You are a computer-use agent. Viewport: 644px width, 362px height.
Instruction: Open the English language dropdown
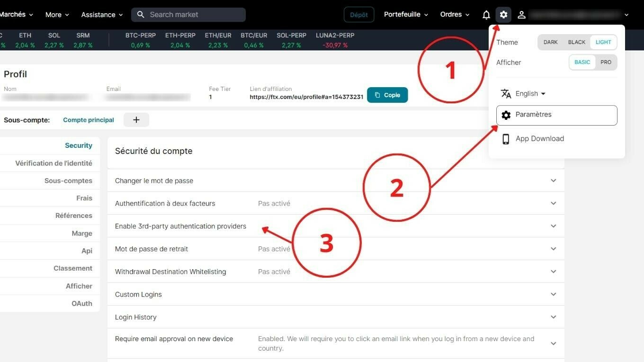(x=530, y=94)
